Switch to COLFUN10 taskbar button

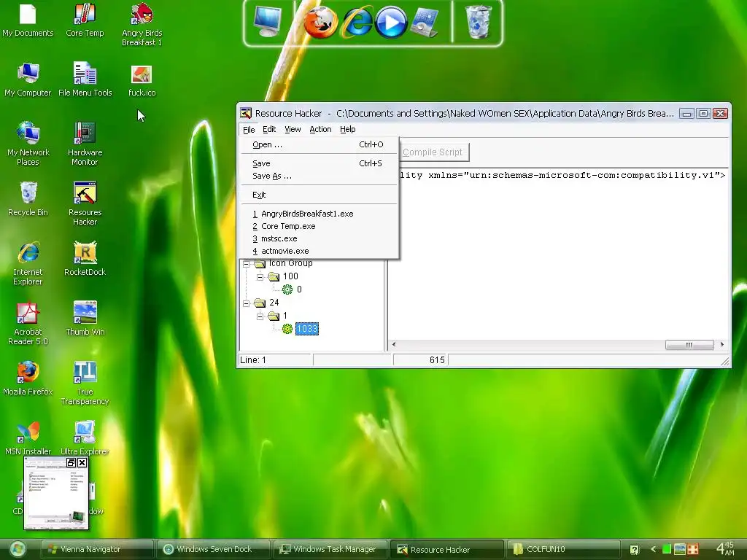[564, 549]
